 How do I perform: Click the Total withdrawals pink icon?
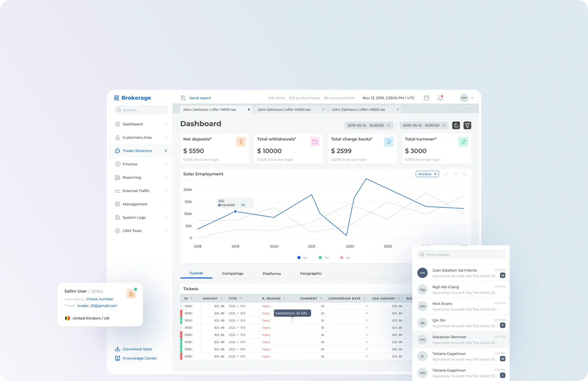point(315,142)
